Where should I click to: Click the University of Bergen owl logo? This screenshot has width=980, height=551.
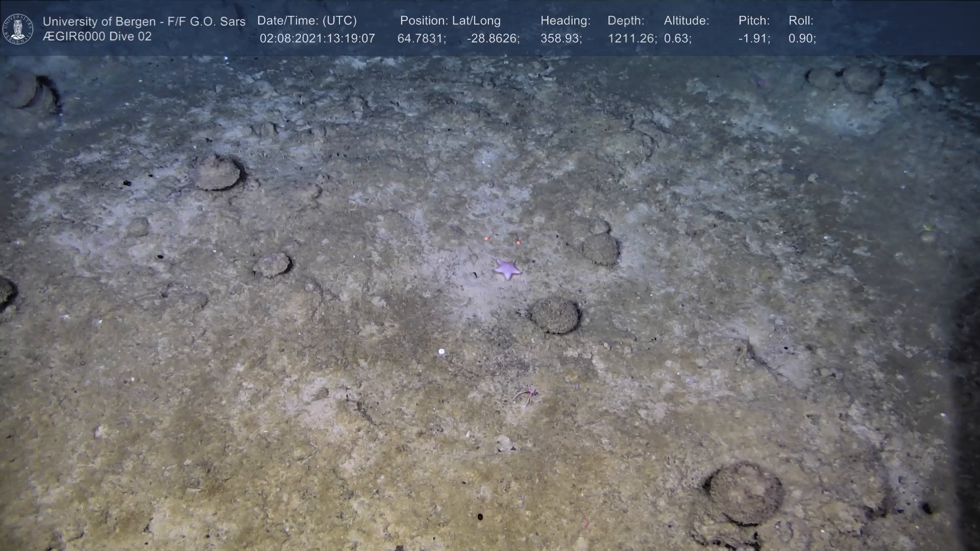point(18,29)
